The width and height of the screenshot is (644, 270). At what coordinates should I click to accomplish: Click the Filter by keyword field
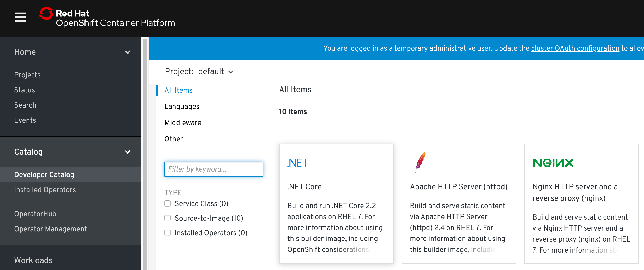coord(214,169)
